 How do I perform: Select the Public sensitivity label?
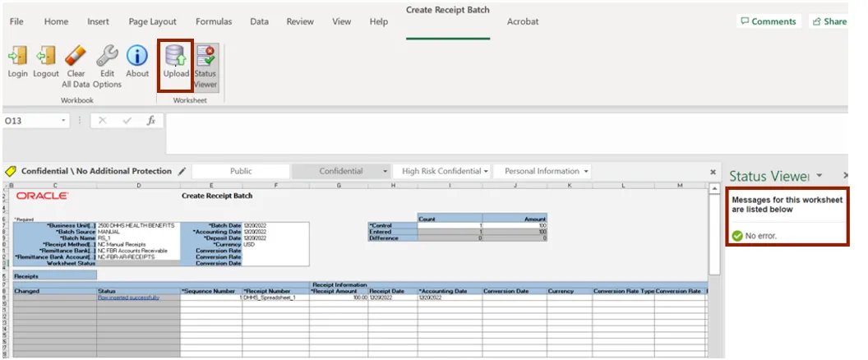241,172
